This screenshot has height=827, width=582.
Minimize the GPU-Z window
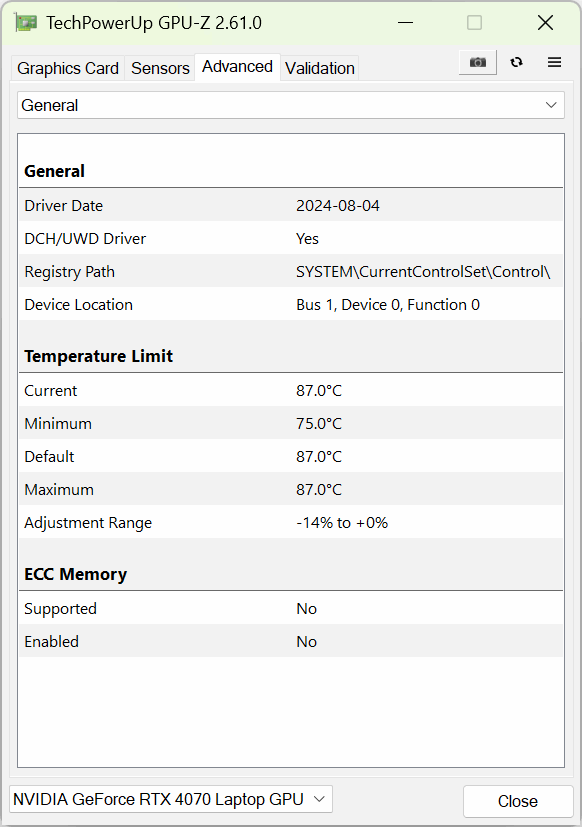click(405, 23)
